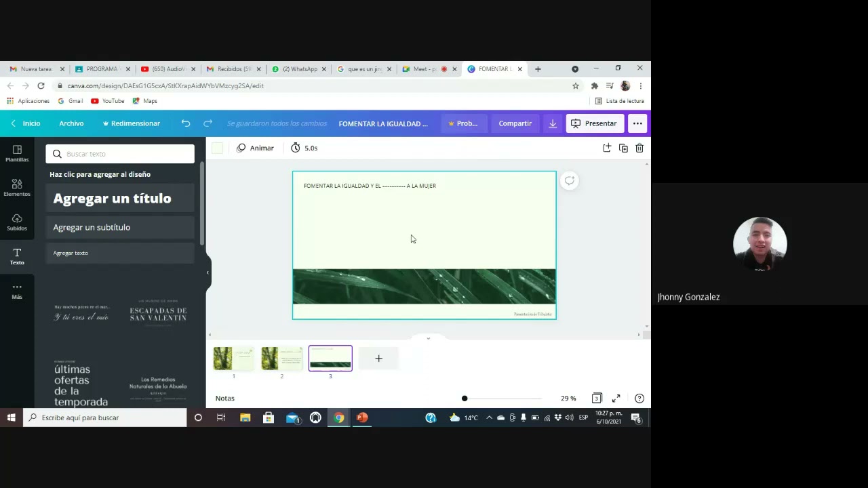Open the page duration timer 5.0s
The width and height of the screenshot is (868, 488).
(x=304, y=148)
